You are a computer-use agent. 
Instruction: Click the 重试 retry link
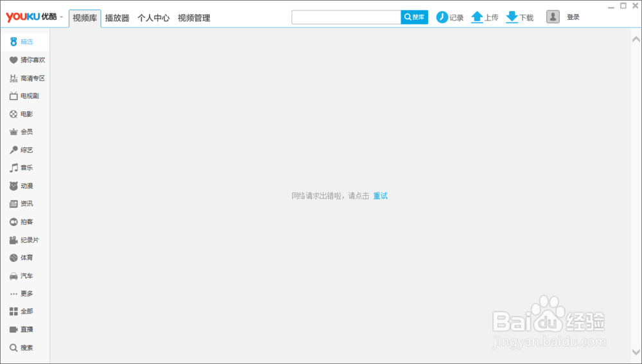380,196
